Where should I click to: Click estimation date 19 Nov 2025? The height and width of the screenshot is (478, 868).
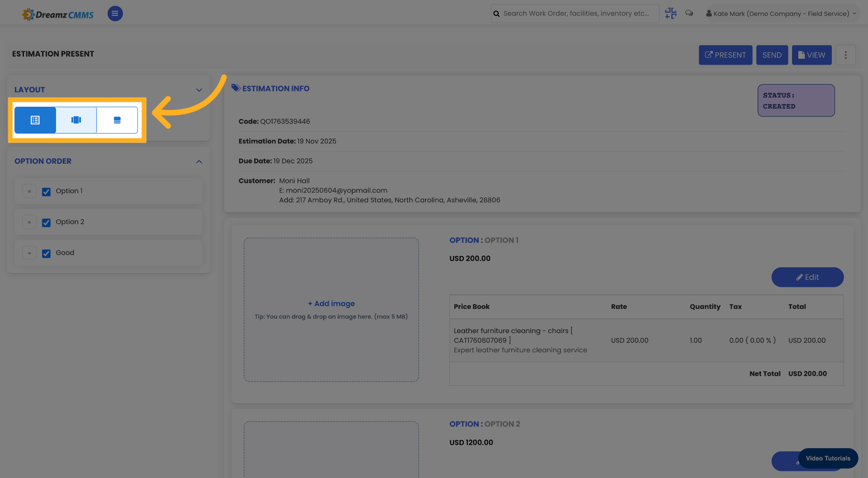click(316, 141)
